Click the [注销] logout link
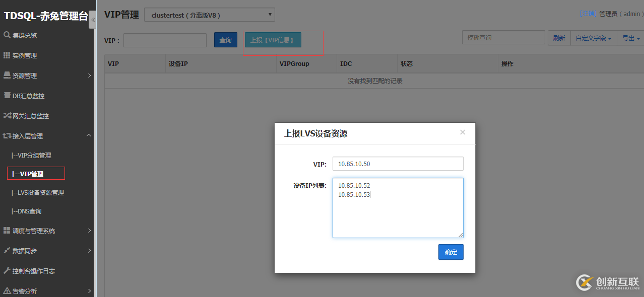 click(588, 14)
